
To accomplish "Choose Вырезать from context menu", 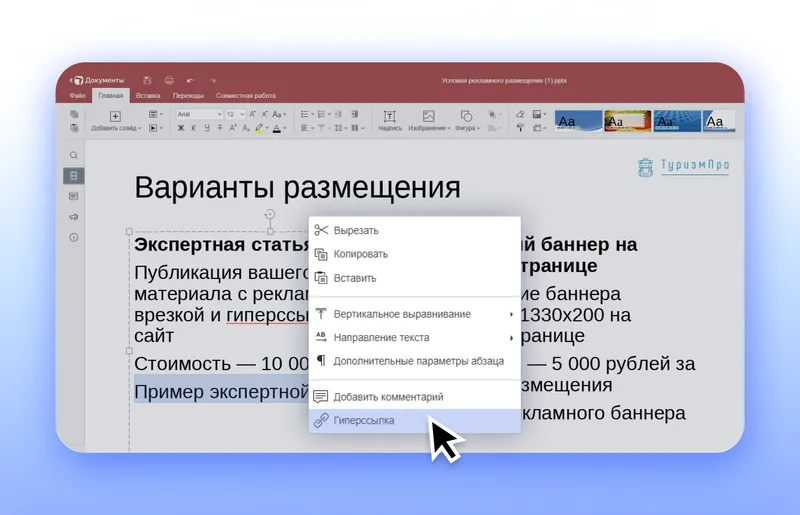I will (x=414, y=230).
